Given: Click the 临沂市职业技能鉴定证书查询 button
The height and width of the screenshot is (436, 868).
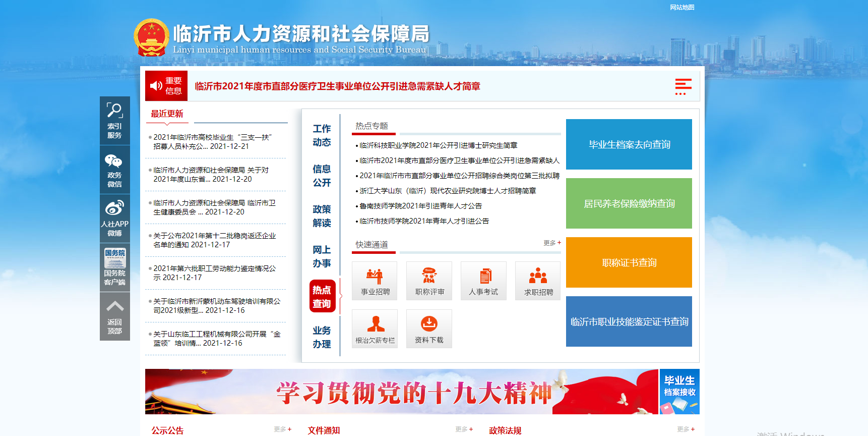Looking at the screenshot, I should pyautogui.click(x=629, y=321).
